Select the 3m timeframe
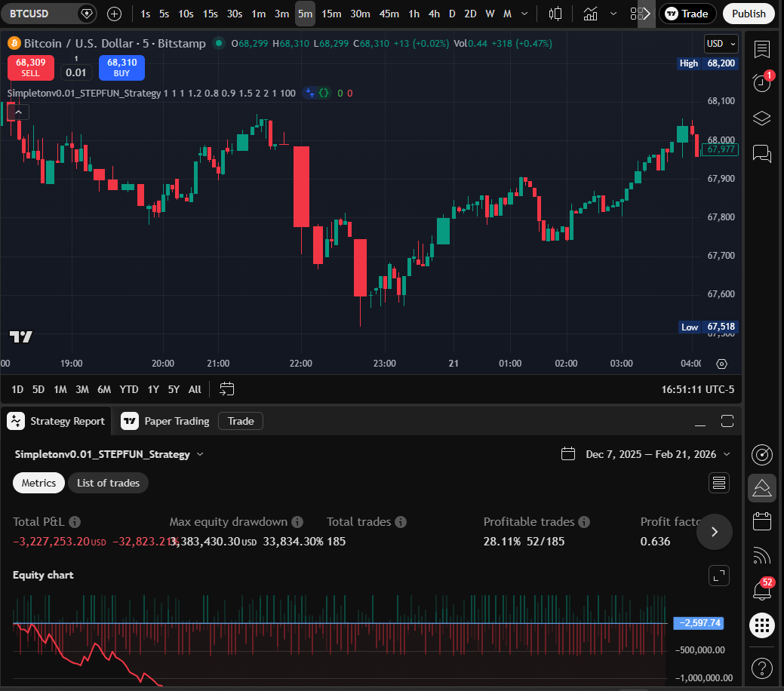 [282, 14]
